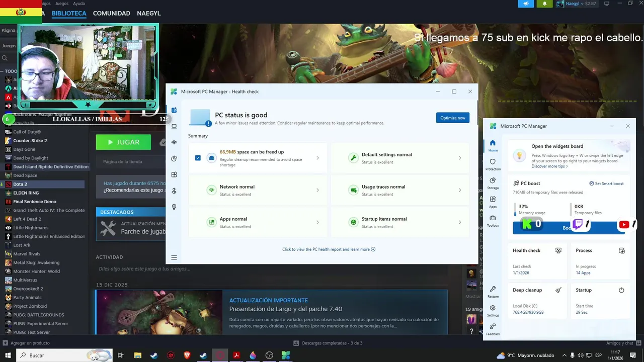The image size is (644, 362).
Task: Select Dead by Daylight in library
Action: pyautogui.click(x=31, y=158)
